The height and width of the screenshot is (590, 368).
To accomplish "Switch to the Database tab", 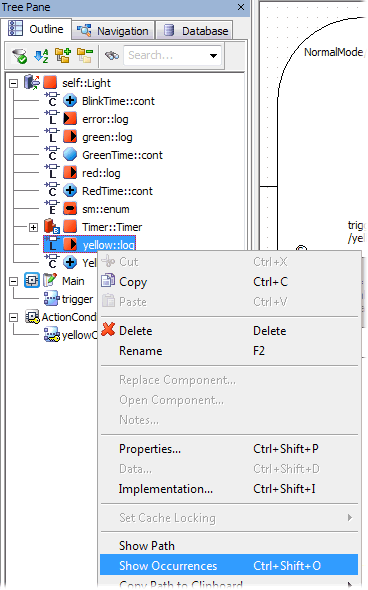I will [195, 30].
